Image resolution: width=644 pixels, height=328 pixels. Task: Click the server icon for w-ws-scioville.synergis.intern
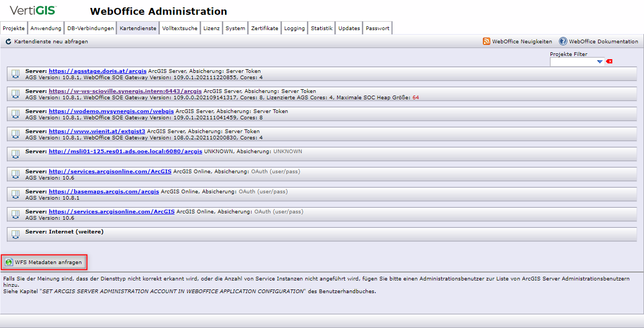pos(15,93)
